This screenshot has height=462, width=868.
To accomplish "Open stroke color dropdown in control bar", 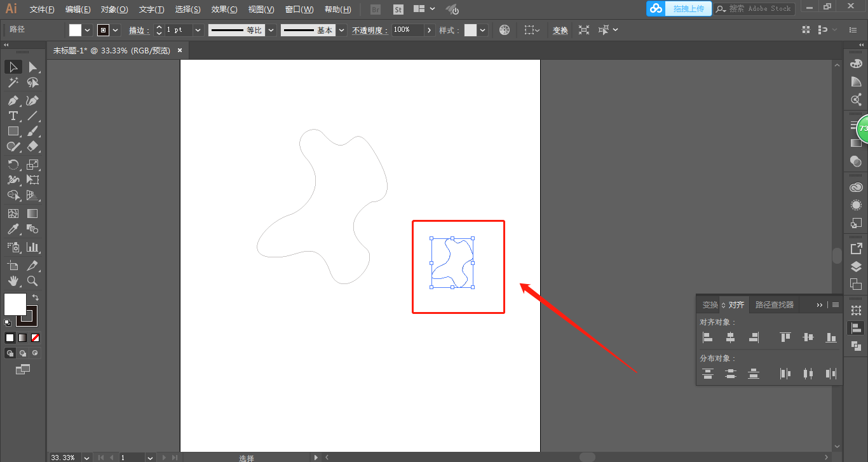I will pos(115,30).
